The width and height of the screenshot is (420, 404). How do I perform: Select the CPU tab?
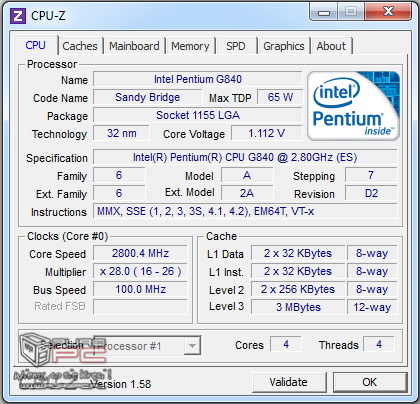(x=36, y=45)
